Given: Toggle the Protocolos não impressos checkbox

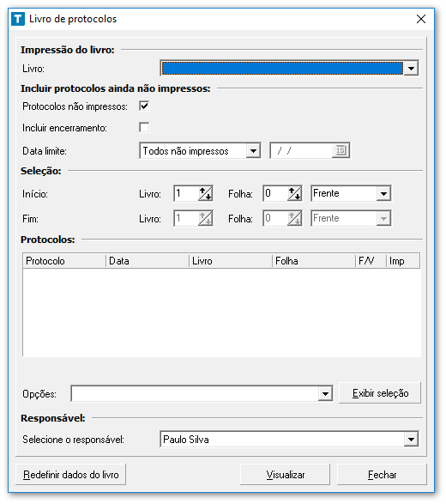Looking at the screenshot, I should [x=144, y=106].
